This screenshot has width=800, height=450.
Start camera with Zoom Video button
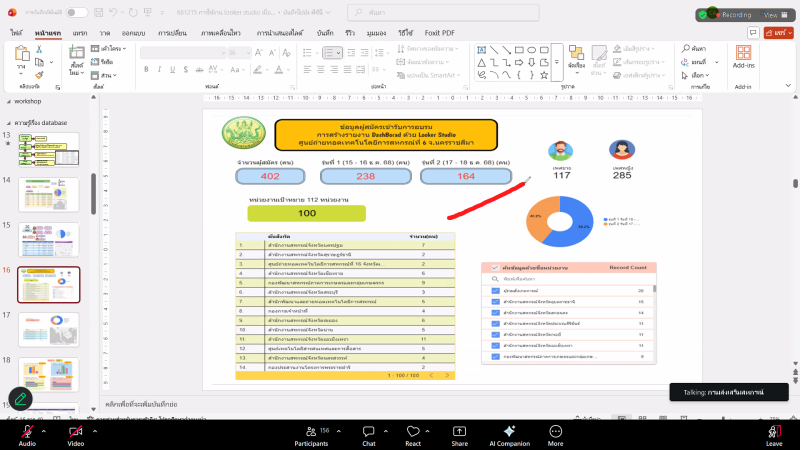point(76,429)
